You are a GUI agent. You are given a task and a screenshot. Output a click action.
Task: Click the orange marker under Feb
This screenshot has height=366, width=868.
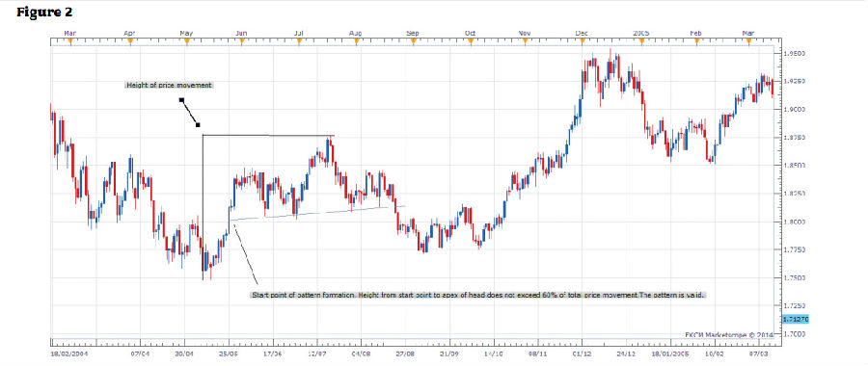click(x=696, y=40)
